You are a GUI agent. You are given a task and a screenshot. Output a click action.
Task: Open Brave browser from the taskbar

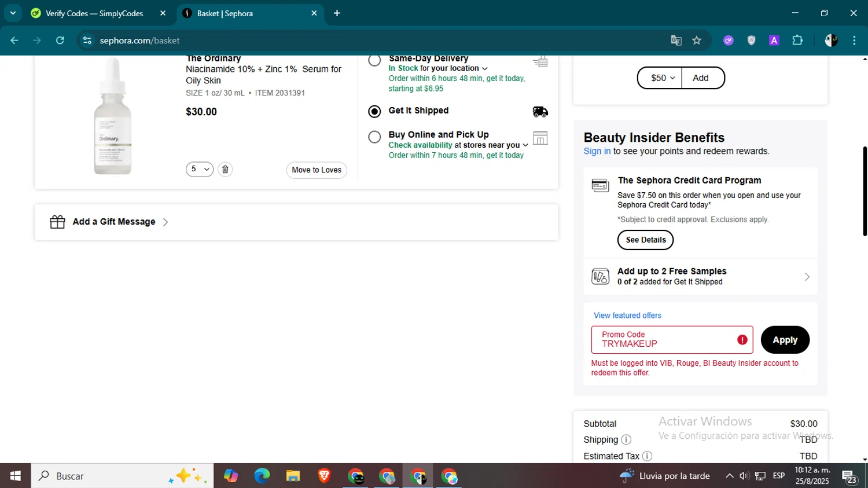tap(324, 476)
